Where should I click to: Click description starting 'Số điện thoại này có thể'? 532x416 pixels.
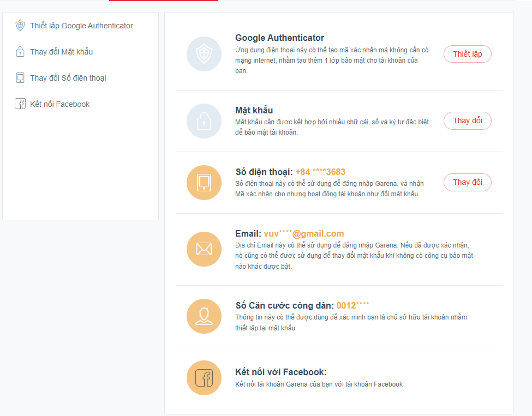tap(330, 189)
